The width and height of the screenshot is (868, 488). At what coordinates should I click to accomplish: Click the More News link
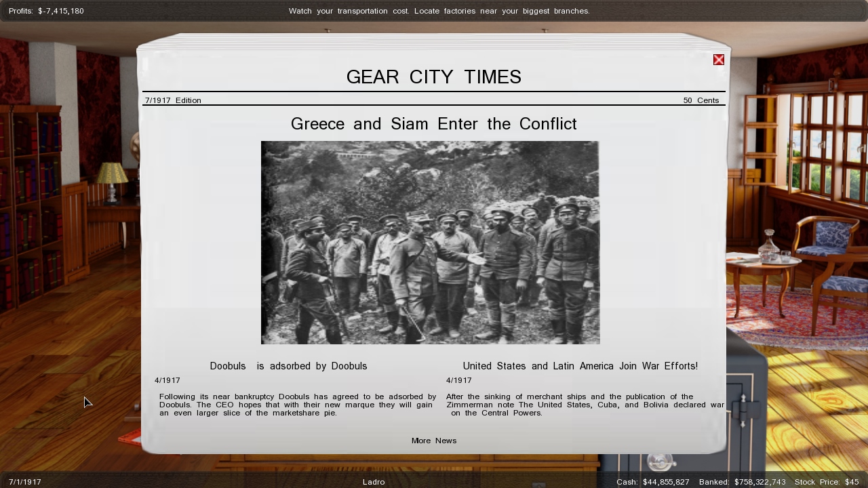coord(434,441)
